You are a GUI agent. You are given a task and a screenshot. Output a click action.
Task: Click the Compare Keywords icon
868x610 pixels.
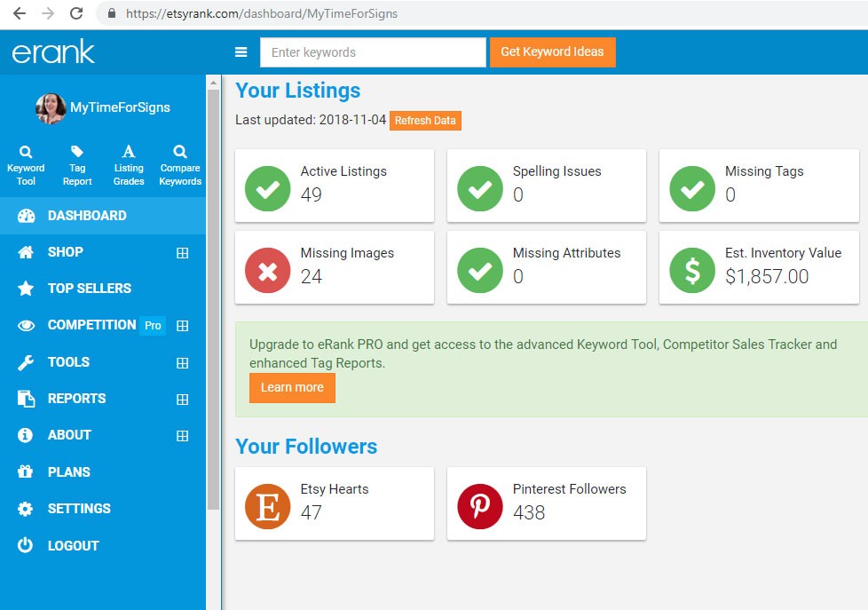180,152
